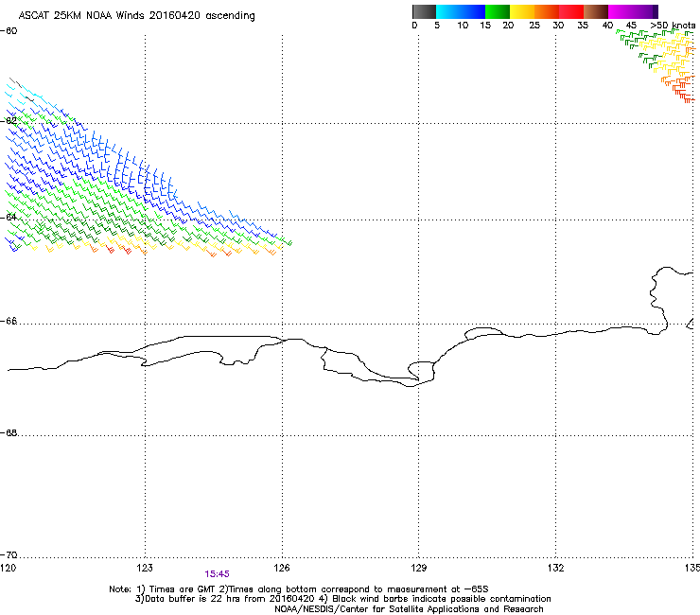Click the 126 longitude axis label
The height and width of the screenshot is (615, 700).
point(282,568)
